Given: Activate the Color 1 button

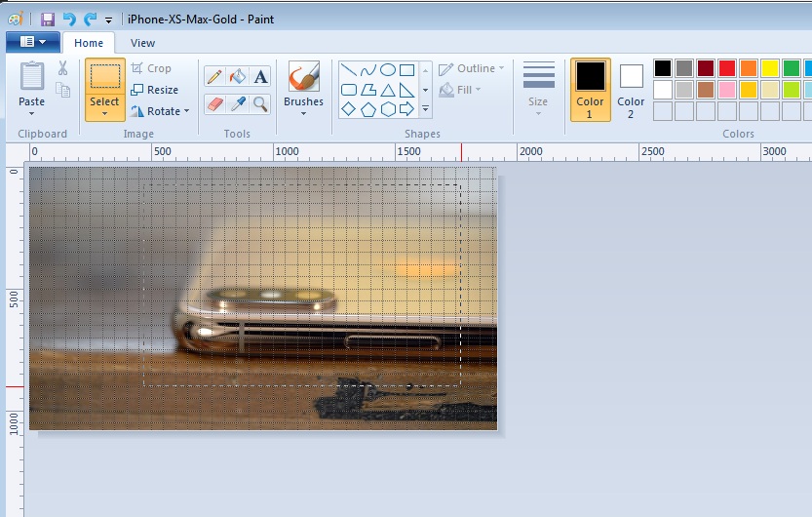Looking at the screenshot, I should click(x=591, y=90).
